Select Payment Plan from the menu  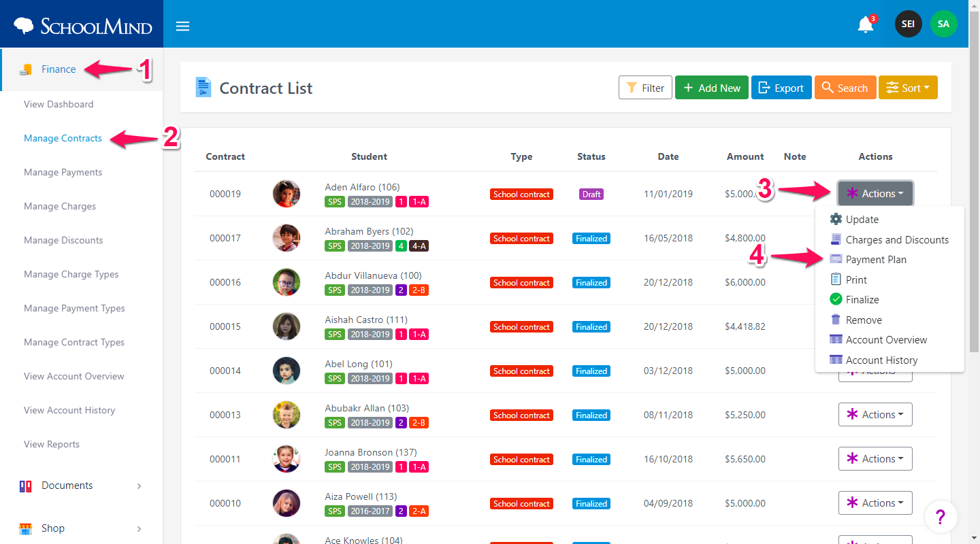click(x=889, y=259)
